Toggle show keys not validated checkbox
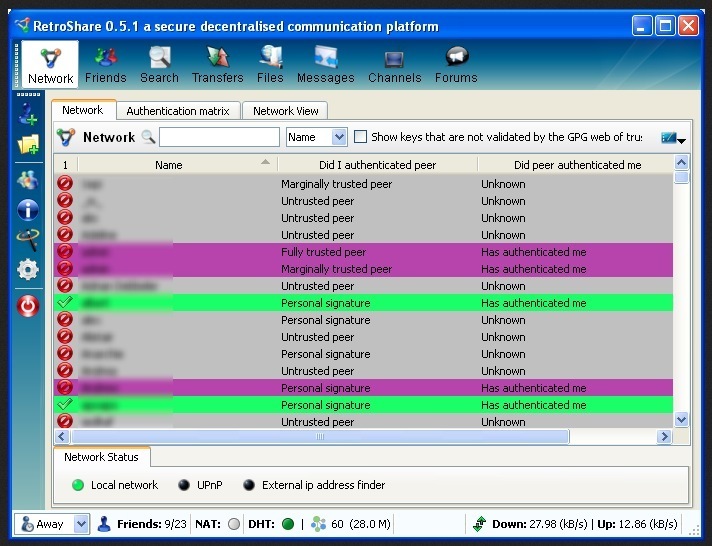 [x=360, y=137]
